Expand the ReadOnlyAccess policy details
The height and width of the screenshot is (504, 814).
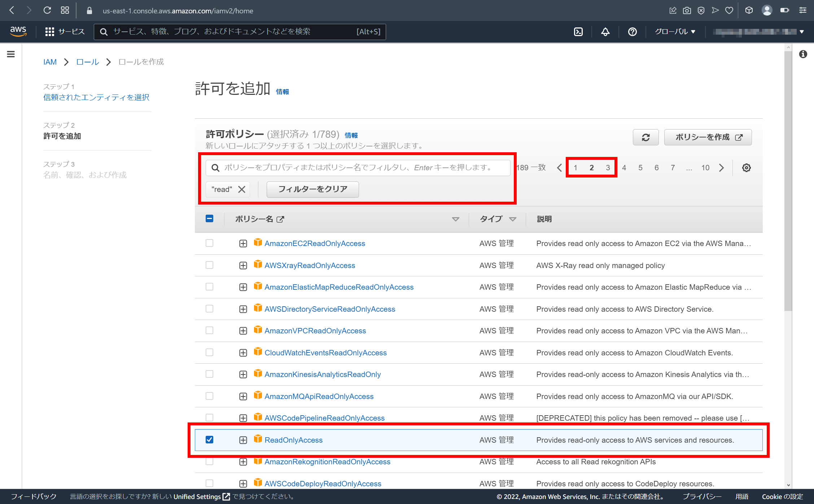pos(243,440)
